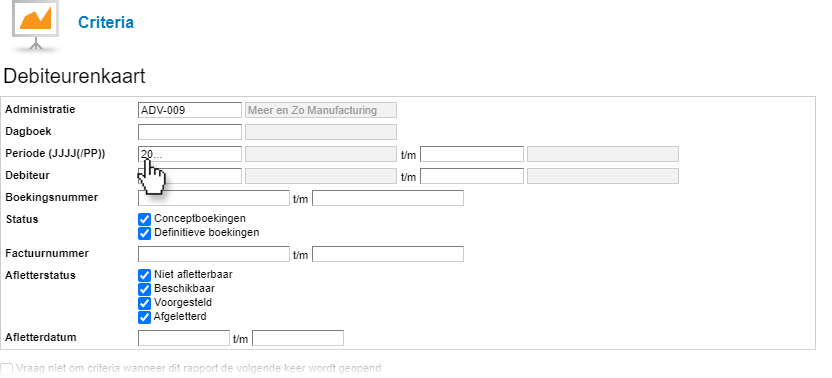Toggle the Niet afletterbaar checkbox
832x378 pixels.
pos(144,276)
